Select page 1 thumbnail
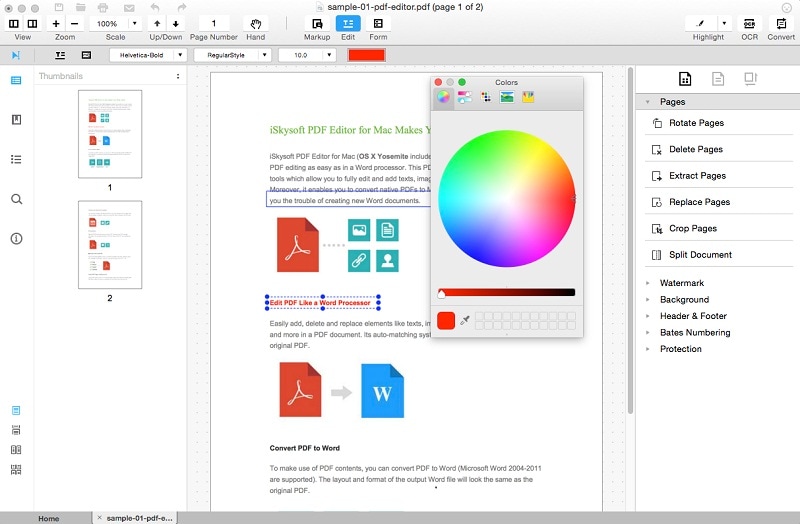The width and height of the screenshot is (800, 524). pos(110,134)
